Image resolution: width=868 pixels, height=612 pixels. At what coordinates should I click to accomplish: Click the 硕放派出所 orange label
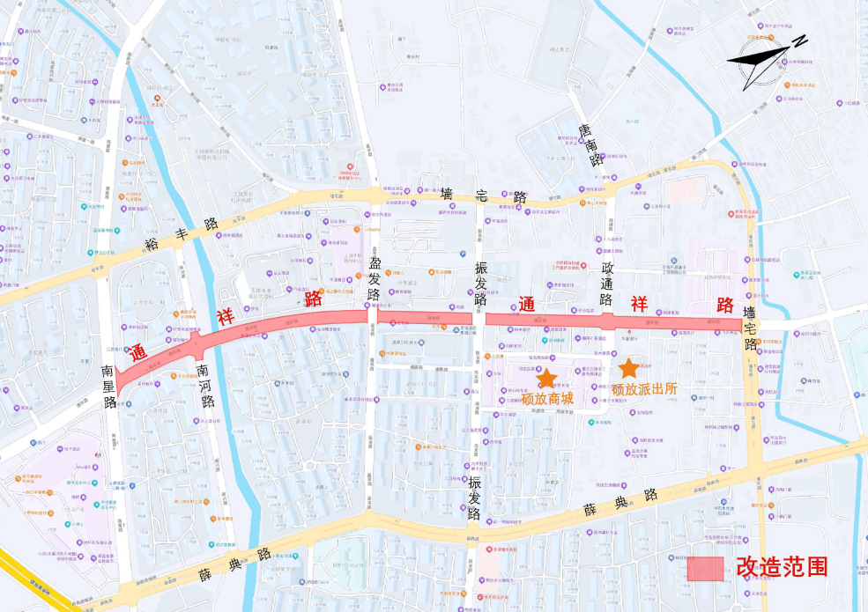(x=644, y=389)
